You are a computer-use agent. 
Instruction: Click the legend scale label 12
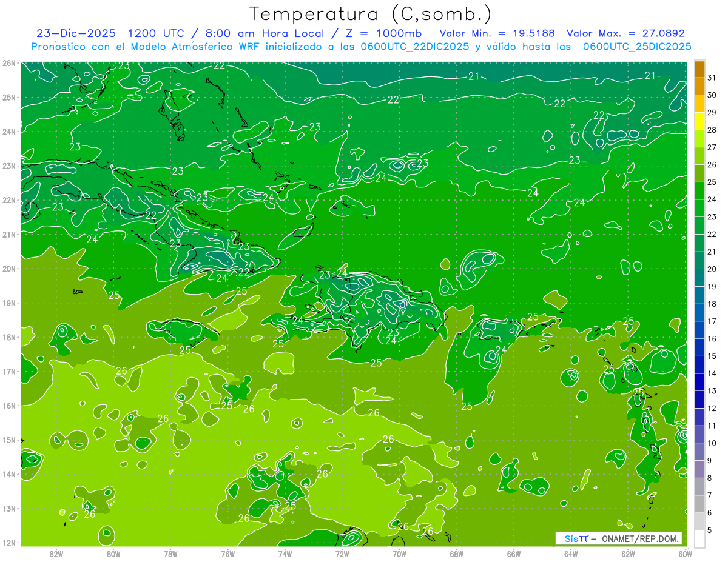[x=712, y=409]
